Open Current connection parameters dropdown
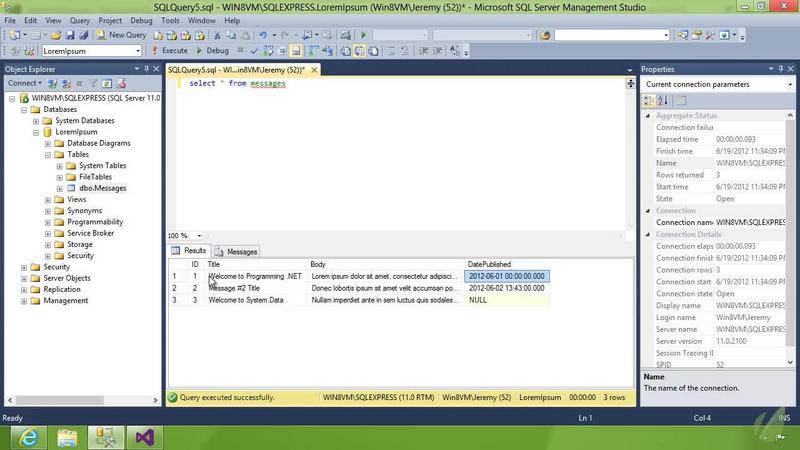Image resolution: width=800 pixels, height=450 pixels. 790,85
